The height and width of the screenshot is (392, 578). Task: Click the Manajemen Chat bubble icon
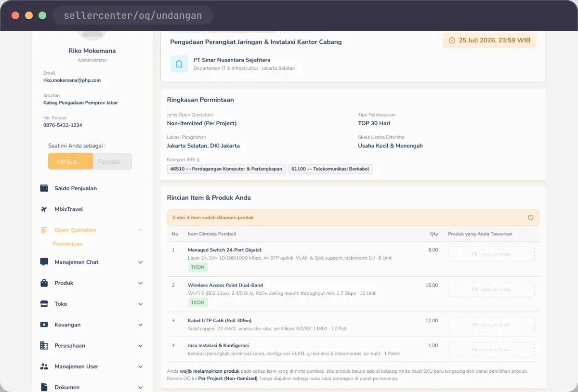pos(44,262)
